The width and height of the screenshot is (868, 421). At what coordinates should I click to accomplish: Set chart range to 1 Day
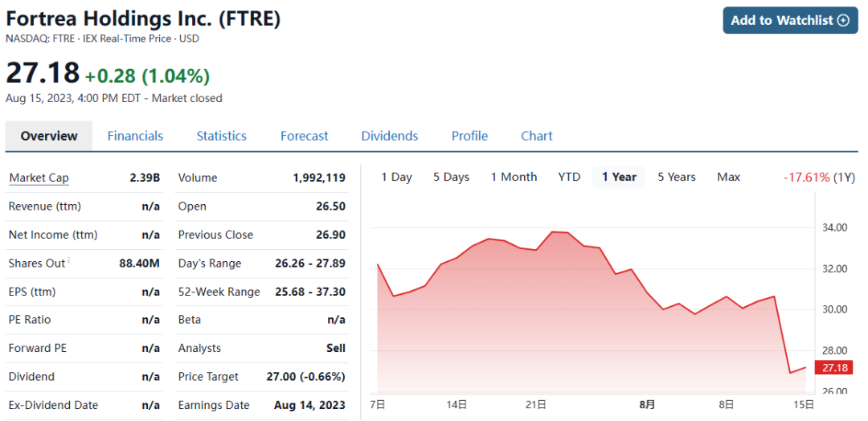396,177
